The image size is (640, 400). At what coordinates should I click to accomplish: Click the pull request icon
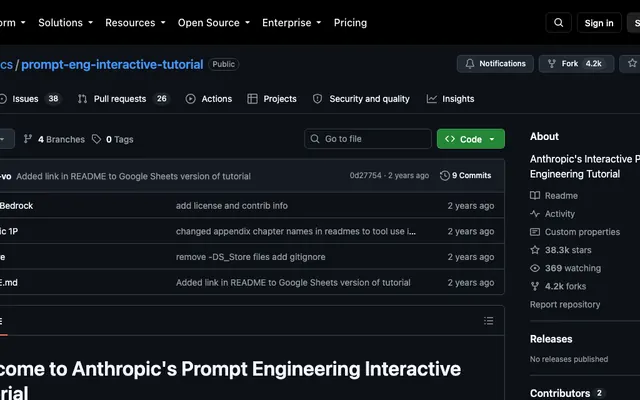click(x=82, y=99)
